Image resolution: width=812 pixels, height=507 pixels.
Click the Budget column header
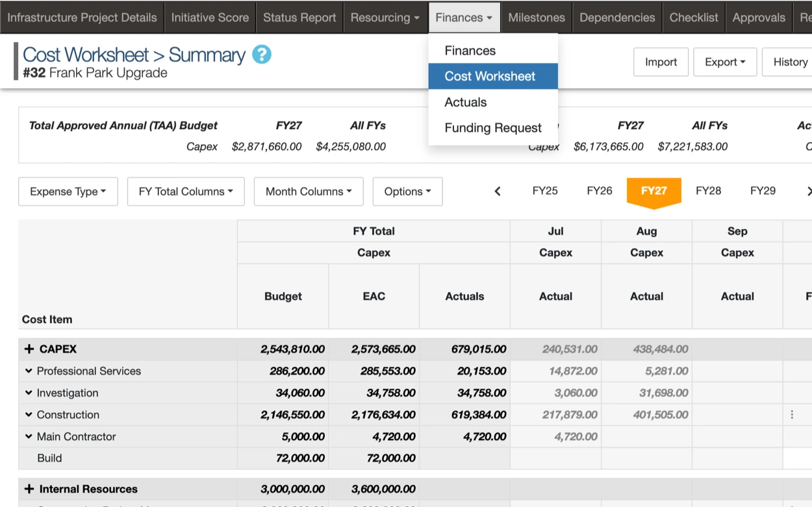pos(283,296)
